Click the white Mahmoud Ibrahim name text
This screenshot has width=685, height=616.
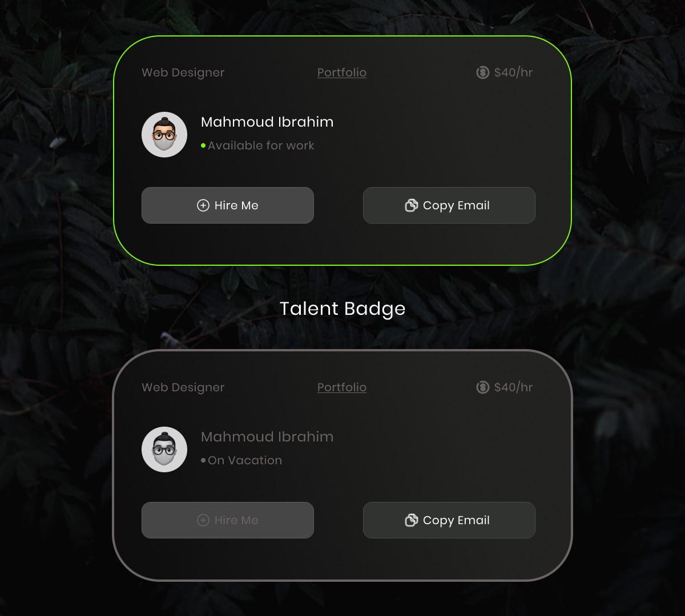(267, 122)
